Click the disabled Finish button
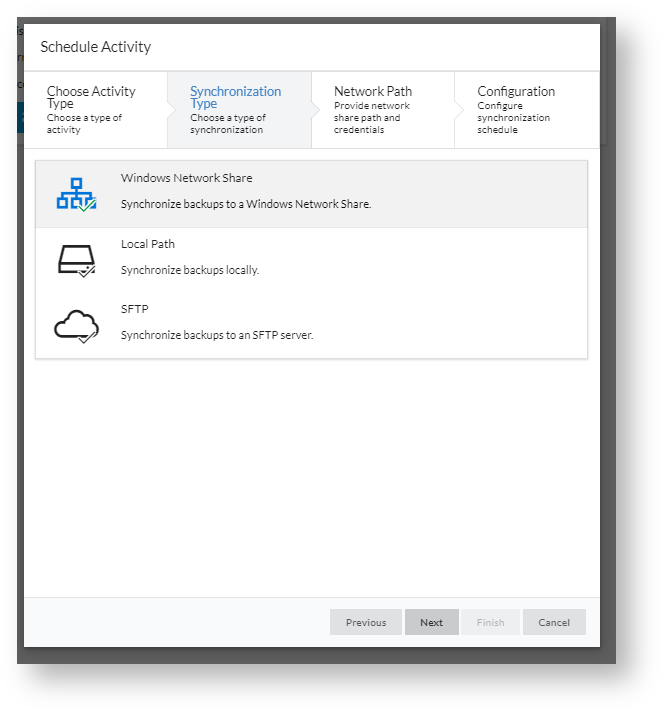 [491, 622]
